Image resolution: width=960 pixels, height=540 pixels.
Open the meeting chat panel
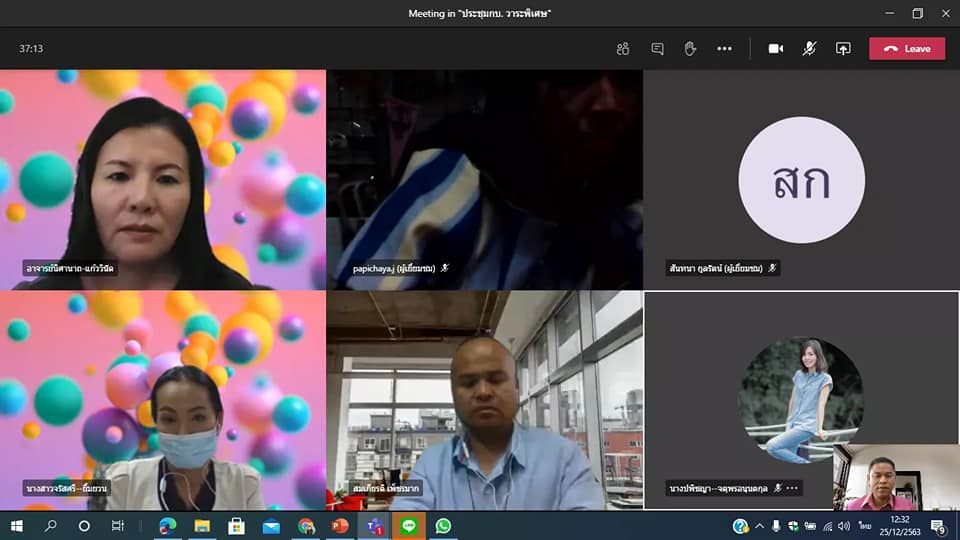tap(657, 48)
